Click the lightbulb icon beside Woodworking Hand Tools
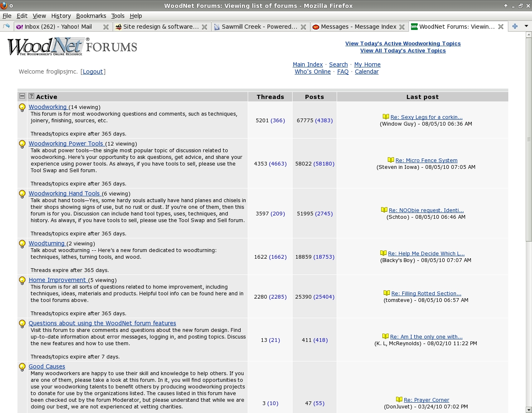This screenshot has width=532, height=413. click(22, 194)
